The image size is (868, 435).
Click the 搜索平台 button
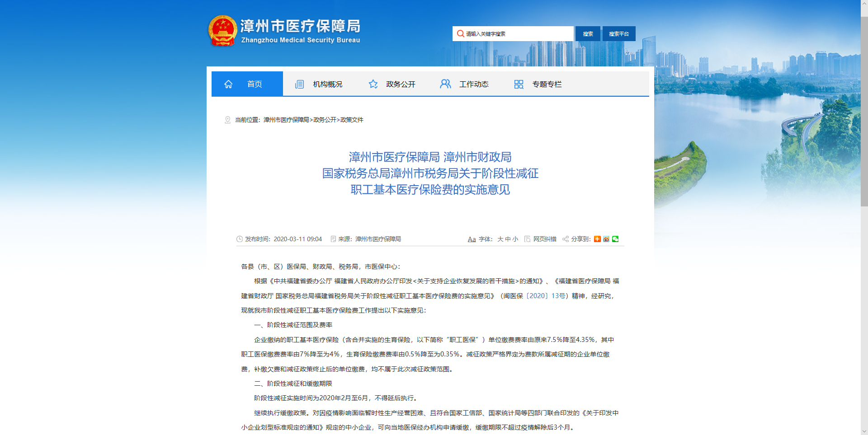pyautogui.click(x=618, y=34)
